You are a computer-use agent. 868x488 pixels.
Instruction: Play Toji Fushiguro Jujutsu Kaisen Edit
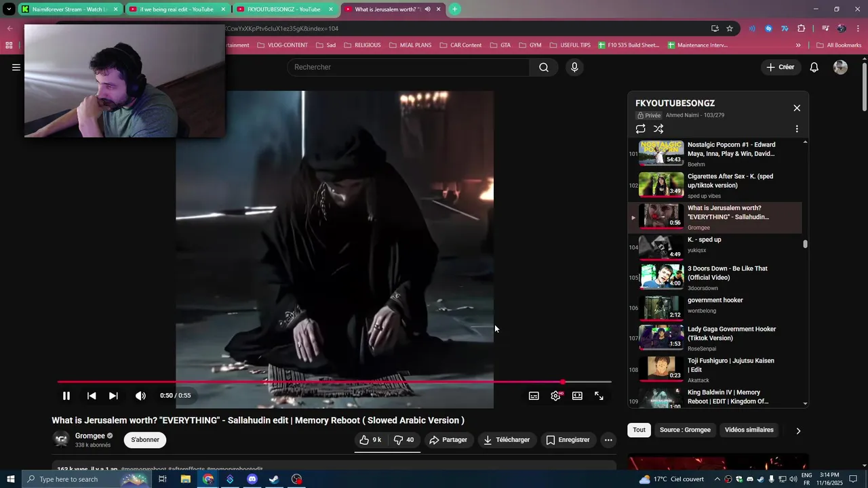point(715,369)
